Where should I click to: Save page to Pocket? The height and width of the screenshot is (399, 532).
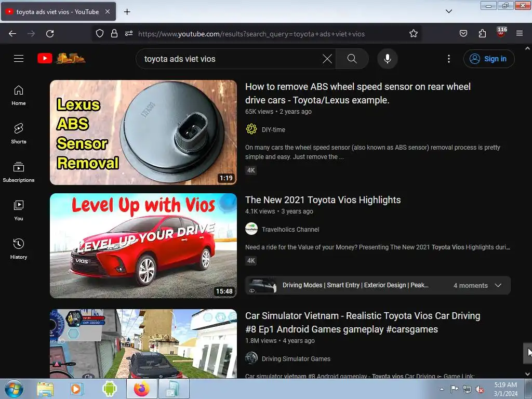click(x=463, y=33)
